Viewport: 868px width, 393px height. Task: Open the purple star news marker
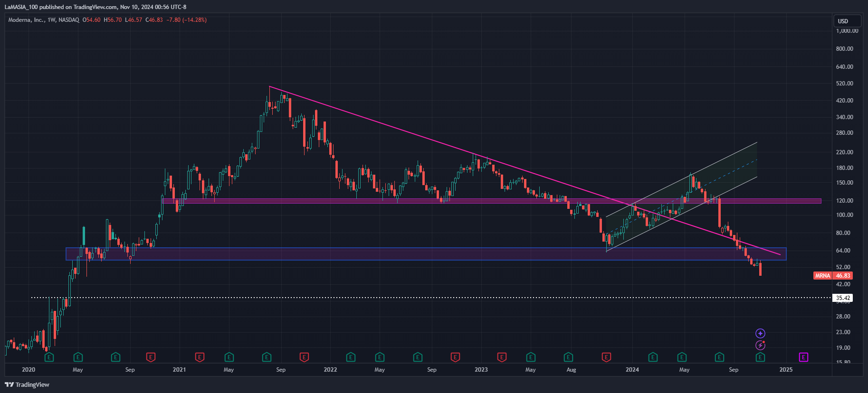pos(760,334)
